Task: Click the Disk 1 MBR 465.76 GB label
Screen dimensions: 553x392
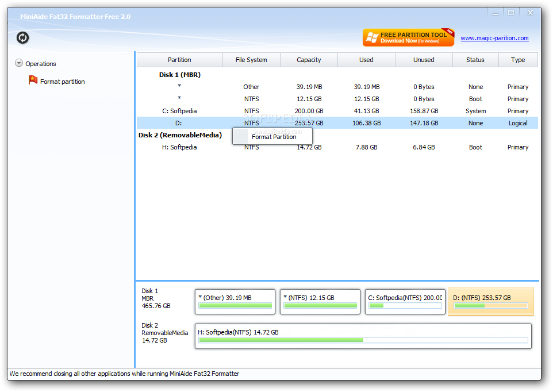Action: point(156,298)
